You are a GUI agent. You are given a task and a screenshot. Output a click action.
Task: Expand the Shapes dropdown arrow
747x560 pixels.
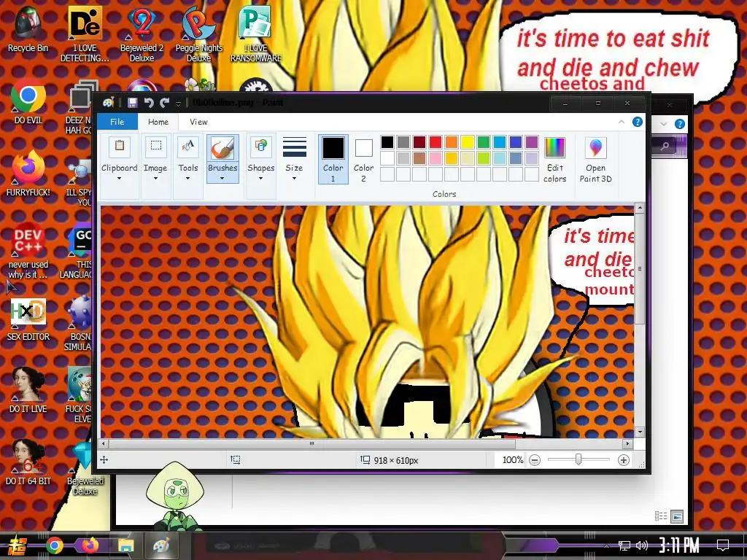click(260, 179)
